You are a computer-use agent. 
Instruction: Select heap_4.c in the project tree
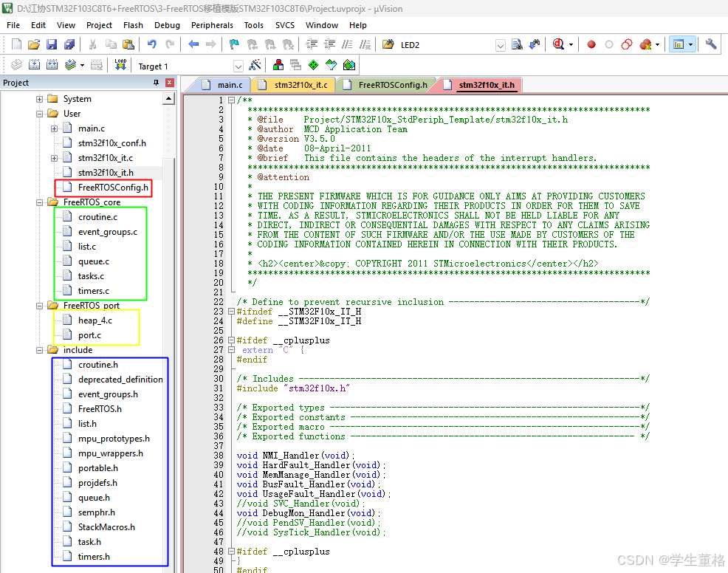tap(95, 320)
